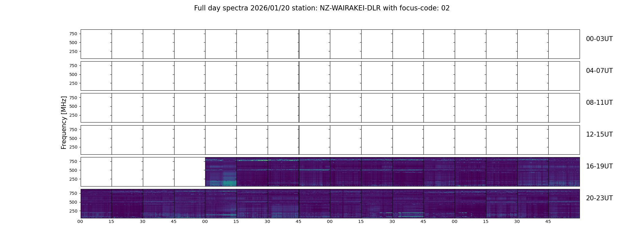The height and width of the screenshot is (245, 644).
Task: Click the empty 00-03UT spectrum panel
Action: click(330, 44)
